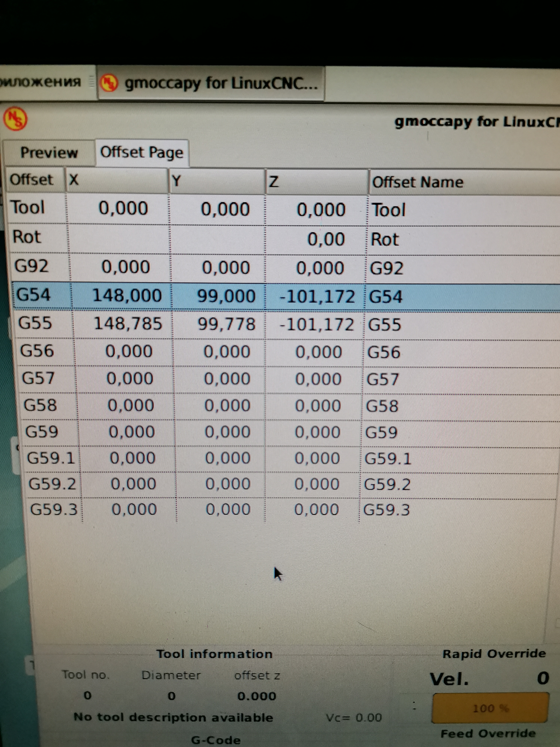Select the G92 offset row

tap(31, 266)
